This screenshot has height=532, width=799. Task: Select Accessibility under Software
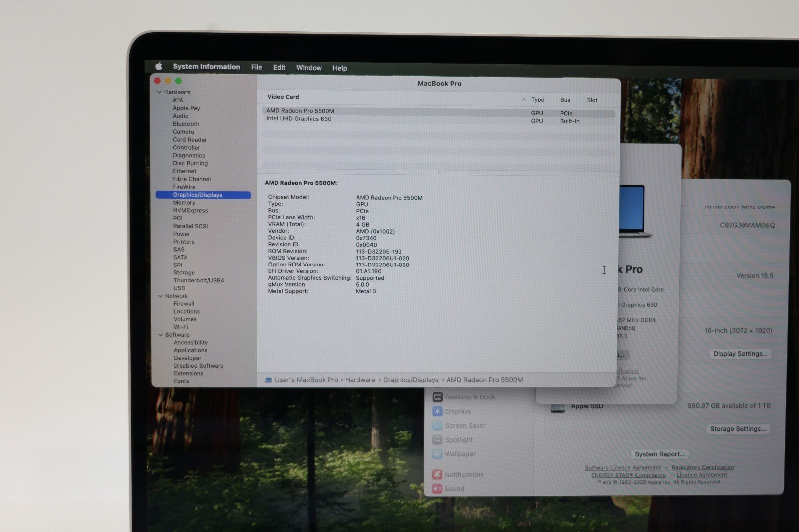(191, 343)
